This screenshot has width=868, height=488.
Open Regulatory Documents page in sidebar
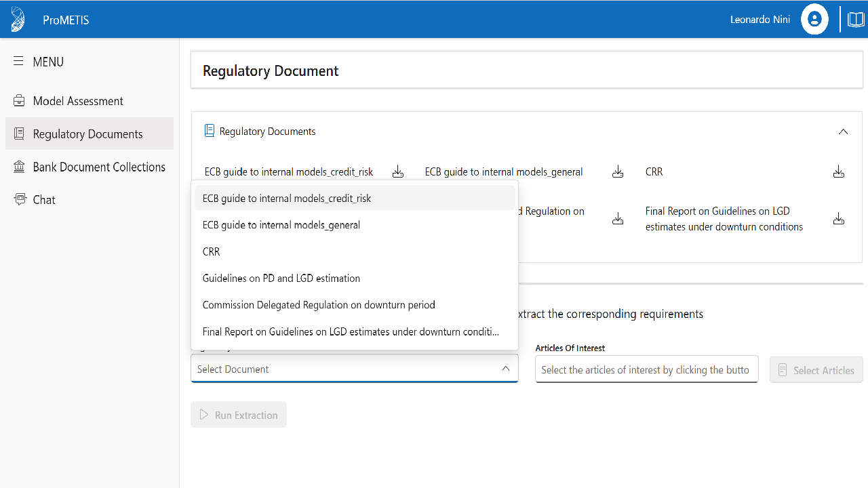click(x=90, y=134)
